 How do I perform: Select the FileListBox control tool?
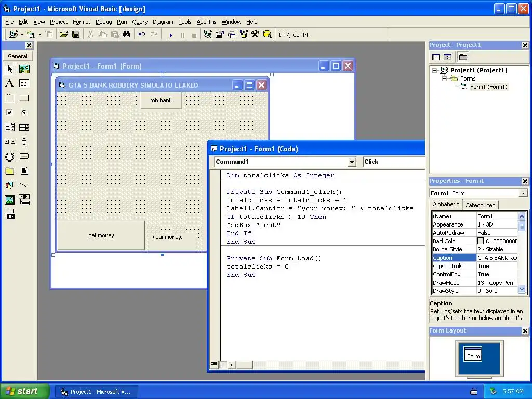click(24, 170)
